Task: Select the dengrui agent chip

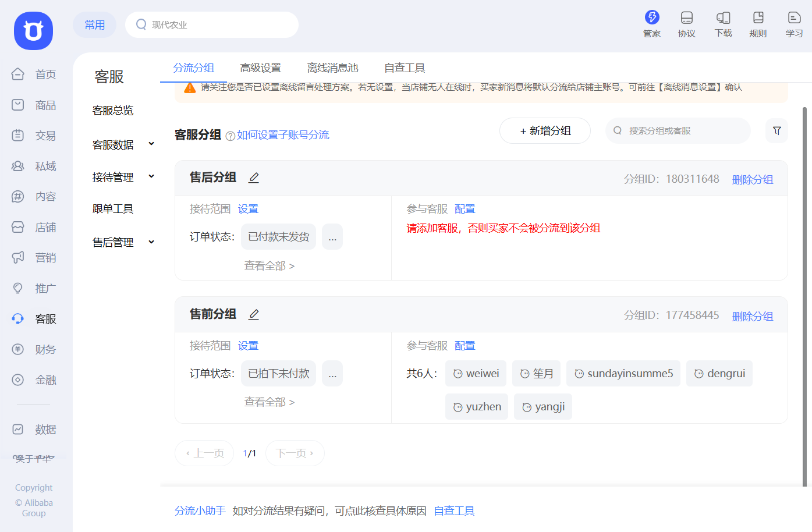Action: [719, 374]
